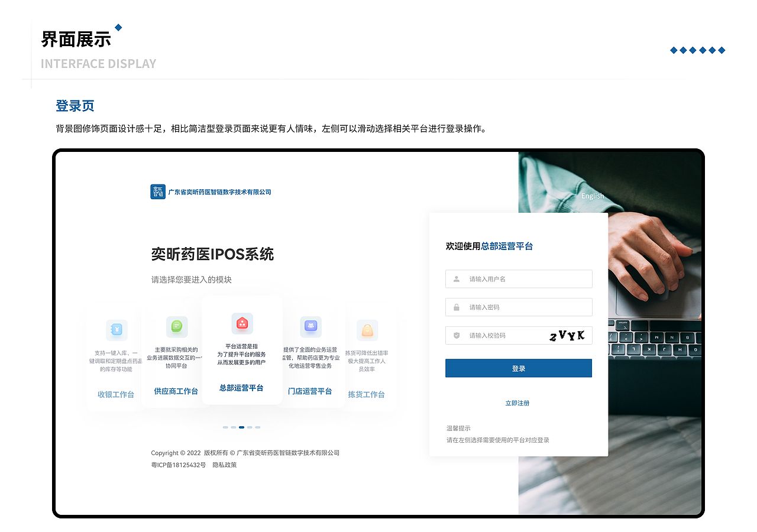This screenshot has height=532, width=757.
Task: Click the 粤ICP备18125432号 record link
Action: click(179, 465)
